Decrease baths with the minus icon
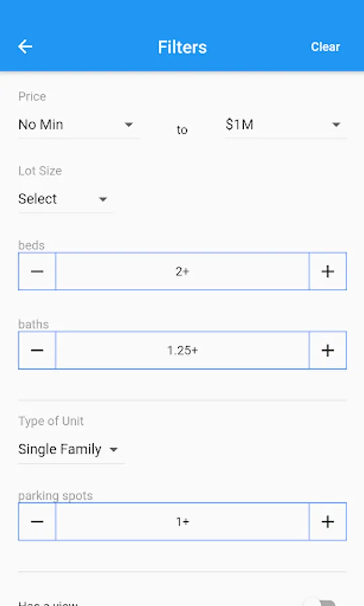Image resolution: width=364 pixels, height=606 pixels. [x=37, y=350]
